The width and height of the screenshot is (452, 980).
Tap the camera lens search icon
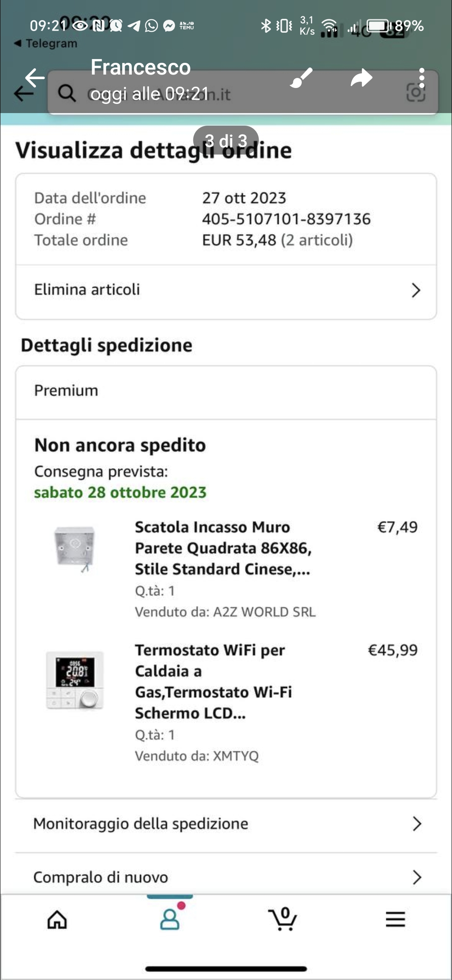pyautogui.click(x=416, y=93)
